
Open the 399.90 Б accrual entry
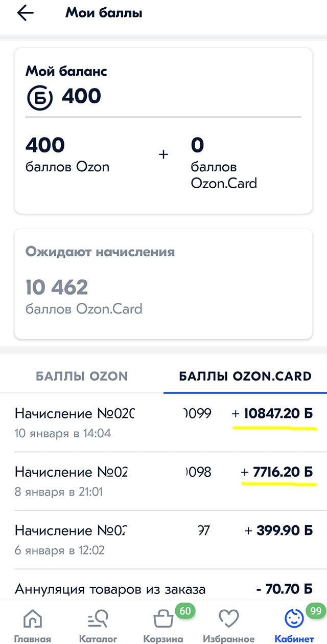(x=163, y=539)
